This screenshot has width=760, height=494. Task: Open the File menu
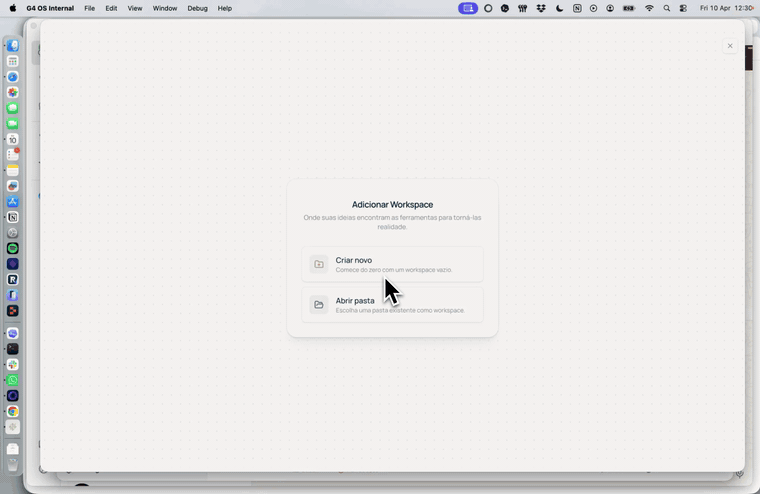click(x=90, y=8)
